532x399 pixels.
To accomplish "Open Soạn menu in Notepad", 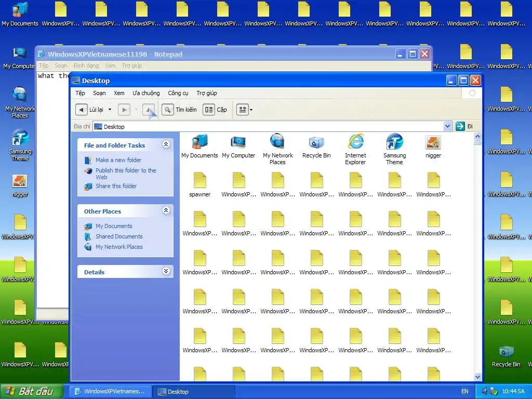I will point(61,65).
